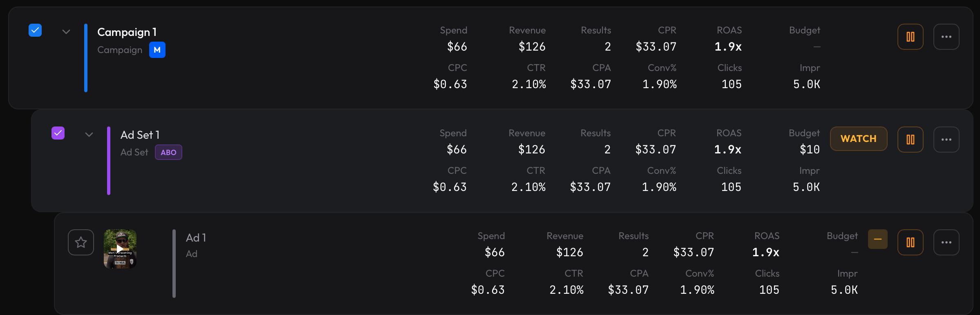980x315 pixels.
Task: Open the three-dot menu for Ad Set 1
Action: [x=946, y=140]
